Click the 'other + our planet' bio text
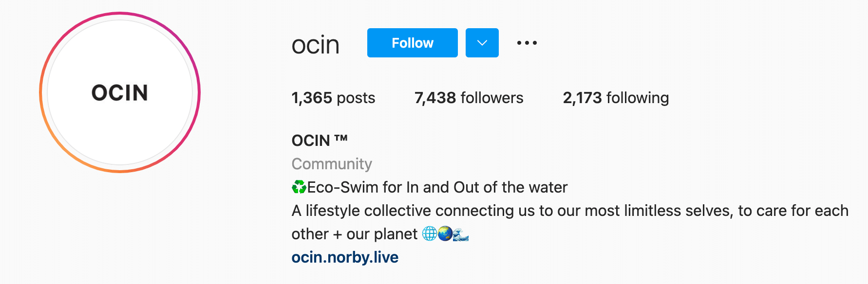The height and width of the screenshot is (284, 868). pos(355,234)
